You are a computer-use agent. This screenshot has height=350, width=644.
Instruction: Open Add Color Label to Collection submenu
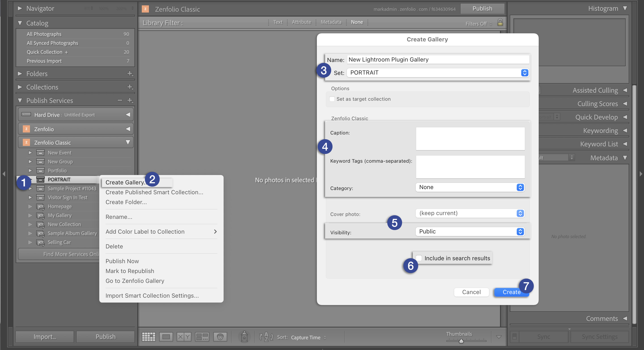point(161,231)
